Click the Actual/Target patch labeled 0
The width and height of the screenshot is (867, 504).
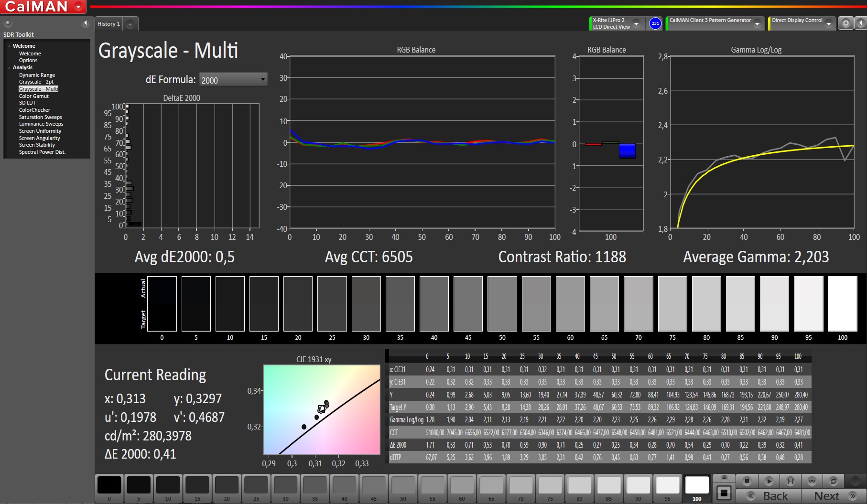click(162, 304)
